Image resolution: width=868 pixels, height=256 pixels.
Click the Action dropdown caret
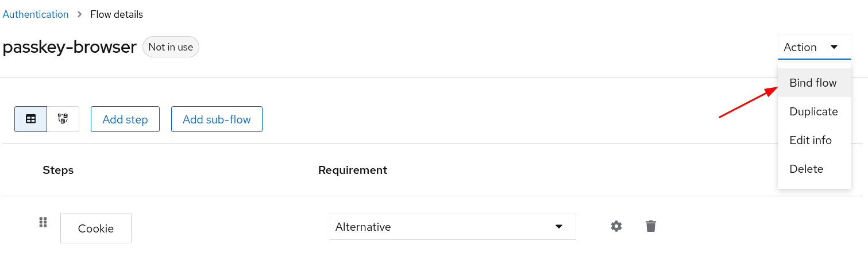pyautogui.click(x=834, y=47)
